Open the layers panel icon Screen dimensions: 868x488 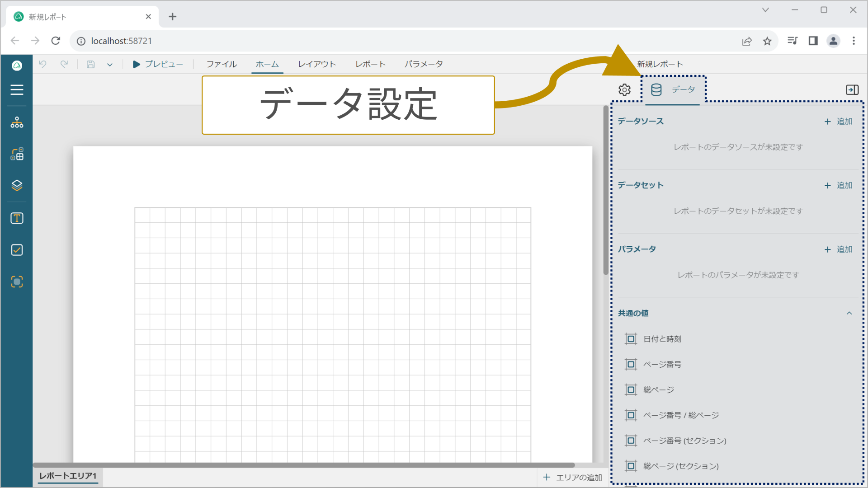[x=17, y=185]
